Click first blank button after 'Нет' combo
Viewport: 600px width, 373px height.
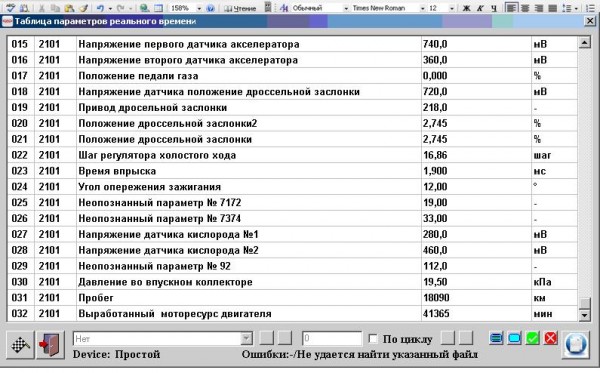267,338
